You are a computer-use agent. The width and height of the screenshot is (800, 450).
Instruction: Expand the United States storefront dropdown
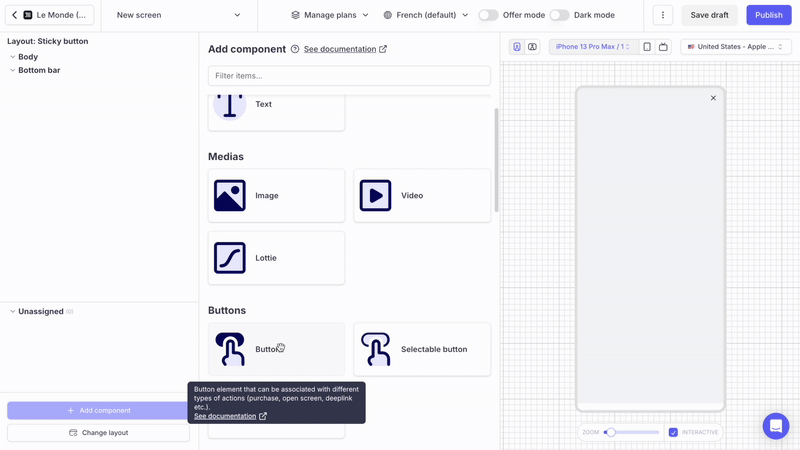[x=736, y=47]
